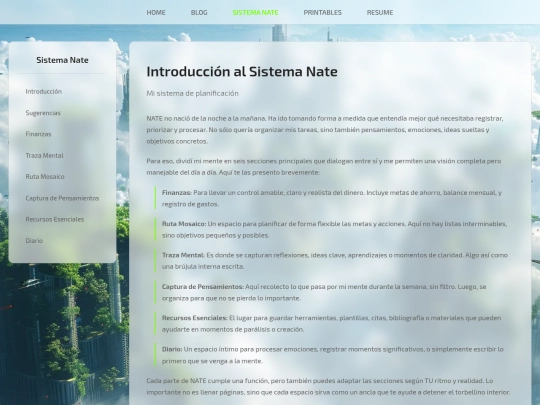Viewport: 540px width, 405px height.
Task: Click the bold Traza Mental: term
Action: click(x=183, y=255)
